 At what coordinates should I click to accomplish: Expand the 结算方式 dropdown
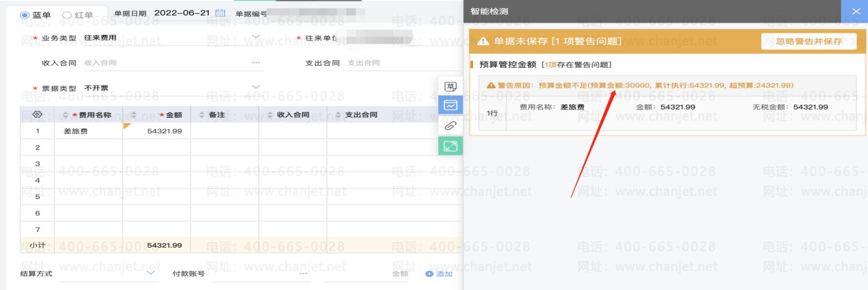(151, 273)
